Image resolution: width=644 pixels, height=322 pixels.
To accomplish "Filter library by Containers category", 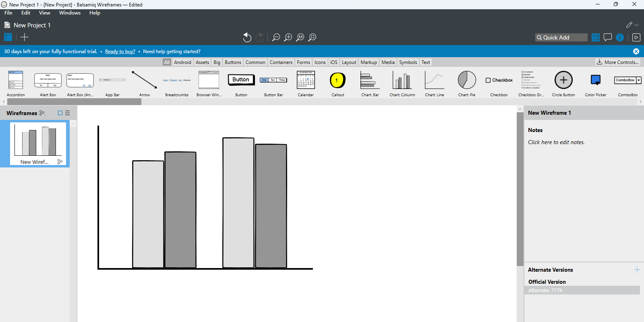I will [281, 62].
